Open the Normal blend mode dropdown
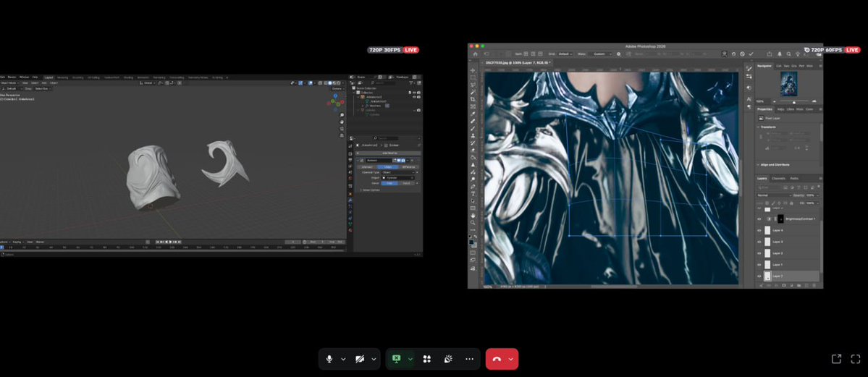Screen dimensions: 868x377 (775, 195)
